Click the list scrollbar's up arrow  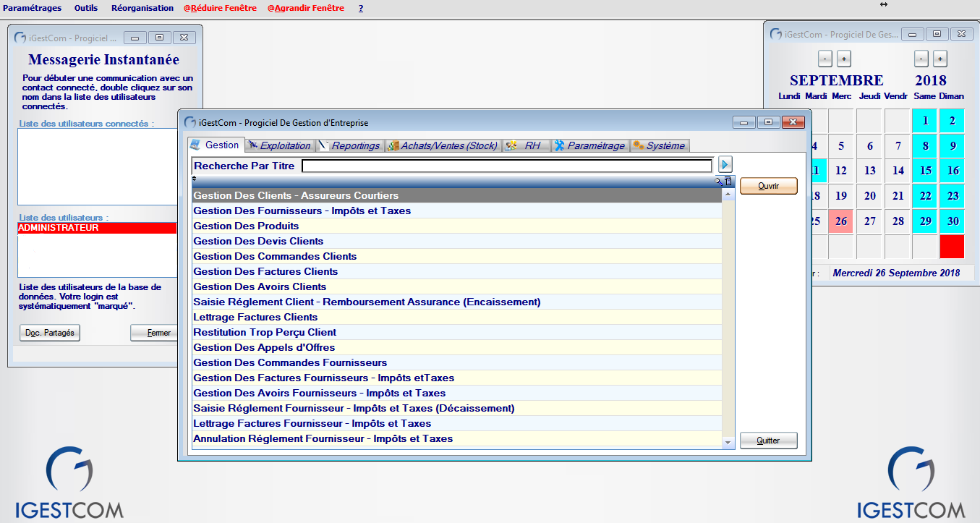click(728, 194)
